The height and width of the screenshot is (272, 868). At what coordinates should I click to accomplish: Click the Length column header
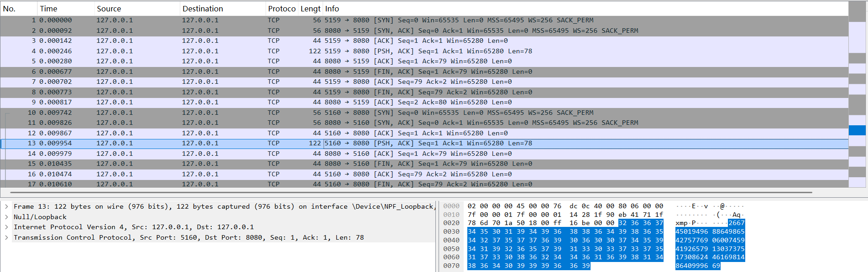(x=310, y=9)
